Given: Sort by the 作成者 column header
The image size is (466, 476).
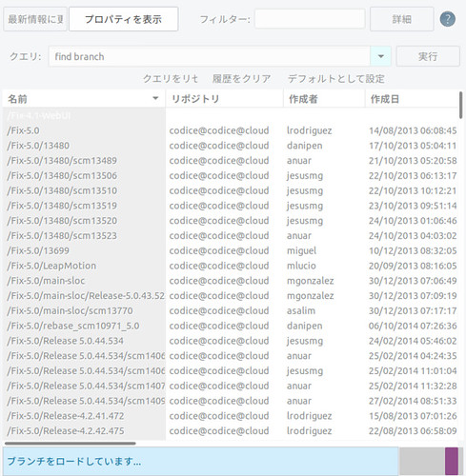Looking at the screenshot, I should pyautogui.click(x=324, y=99).
